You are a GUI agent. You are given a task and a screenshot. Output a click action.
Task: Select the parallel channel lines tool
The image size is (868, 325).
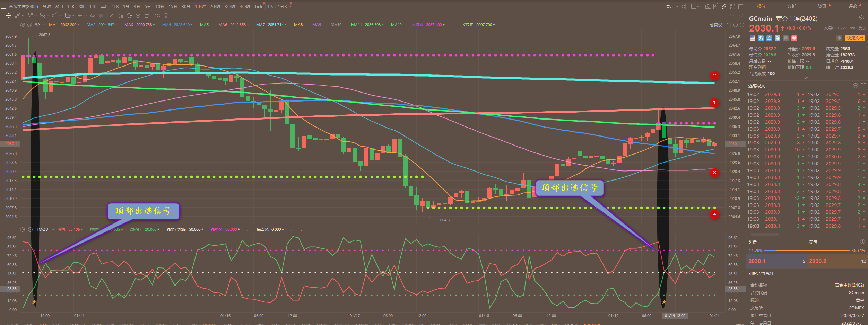coord(55,16)
